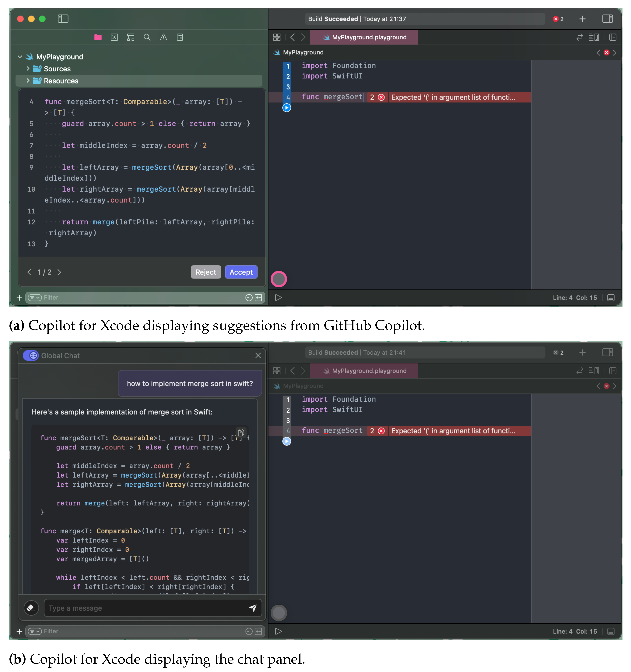Toggle the left navigator sidebar icon
The width and height of the screenshot is (631, 672).
pos(63,19)
